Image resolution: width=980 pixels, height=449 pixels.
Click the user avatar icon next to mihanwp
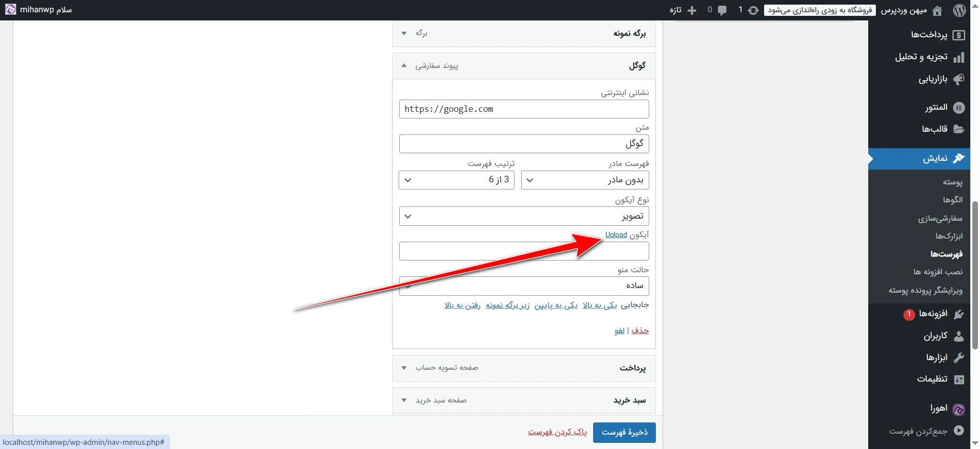point(11,10)
